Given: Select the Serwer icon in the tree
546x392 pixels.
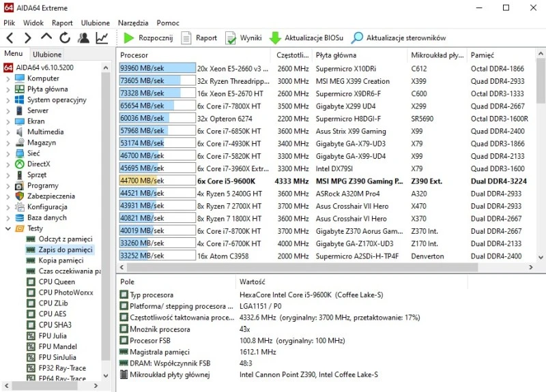Looking at the screenshot, I should (20, 110).
